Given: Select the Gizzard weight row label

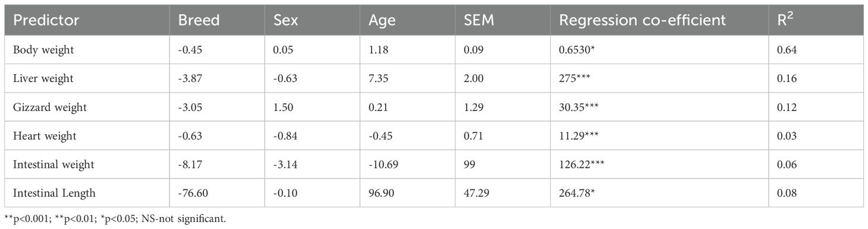Looking at the screenshot, I should coord(49,108).
